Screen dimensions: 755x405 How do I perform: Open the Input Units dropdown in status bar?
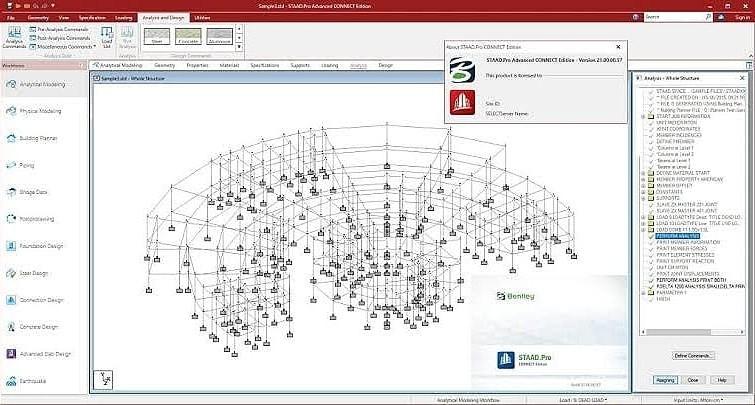click(698, 400)
